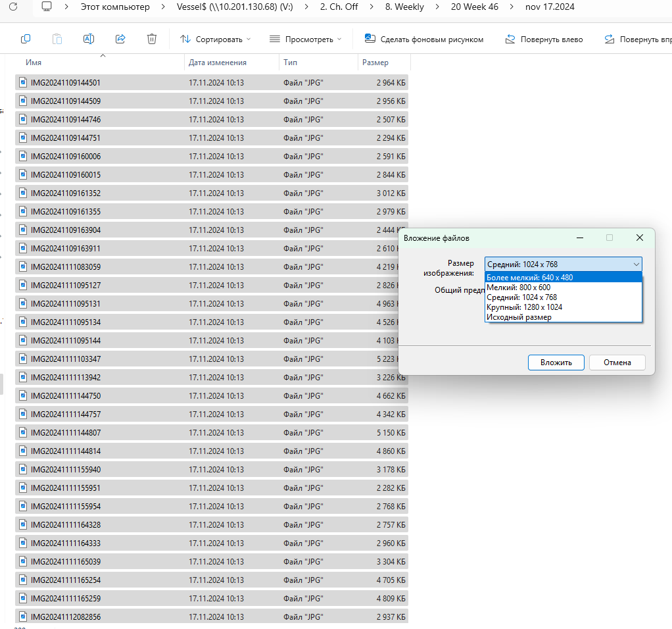Sort by Размер column header
Image resolution: width=672 pixels, height=629 pixels.
tap(375, 62)
